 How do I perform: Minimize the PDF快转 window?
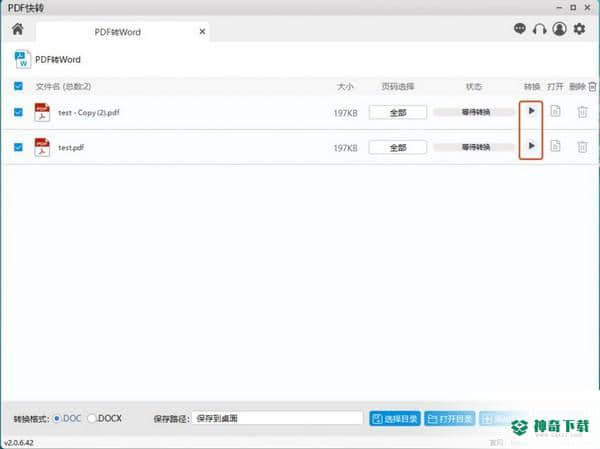coord(559,8)
